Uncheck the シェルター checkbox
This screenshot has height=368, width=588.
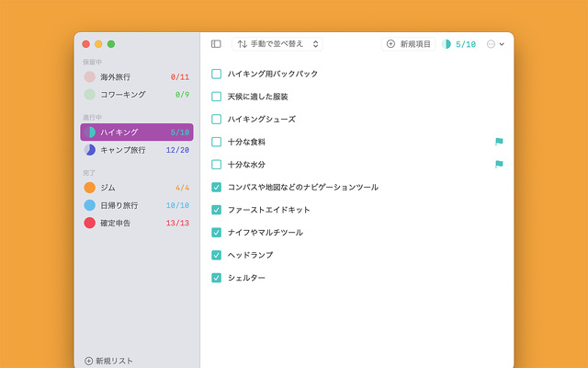(x=217, y=278)
